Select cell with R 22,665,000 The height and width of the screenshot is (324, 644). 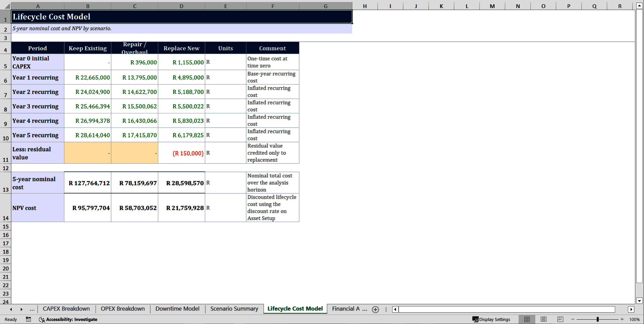pos(88,77)
